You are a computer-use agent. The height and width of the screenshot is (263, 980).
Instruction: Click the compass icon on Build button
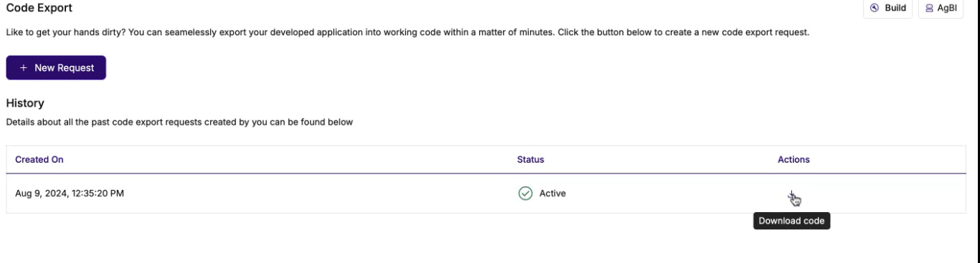(874, 8)
